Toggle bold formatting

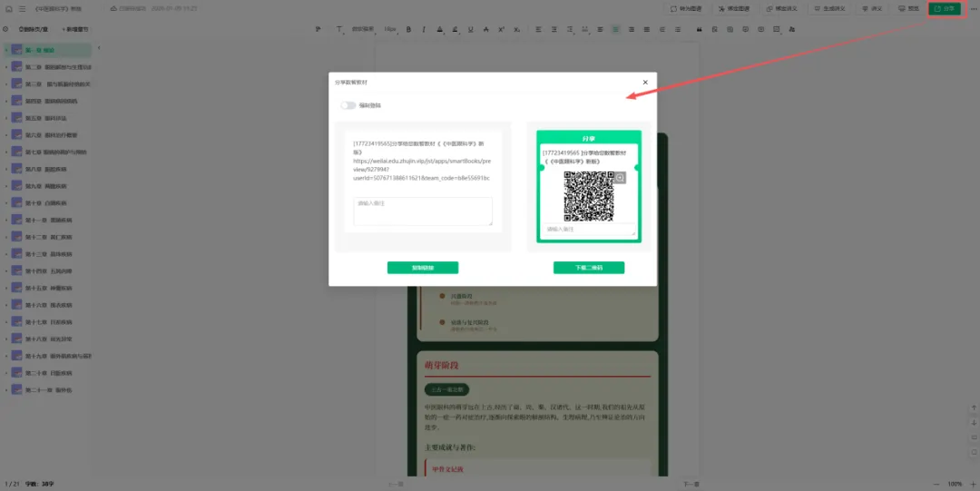[408, 29]
